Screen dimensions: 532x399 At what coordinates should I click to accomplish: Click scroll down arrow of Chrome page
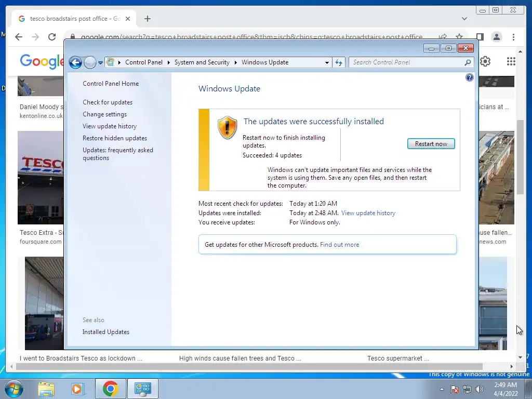click(x=520, y=357)
